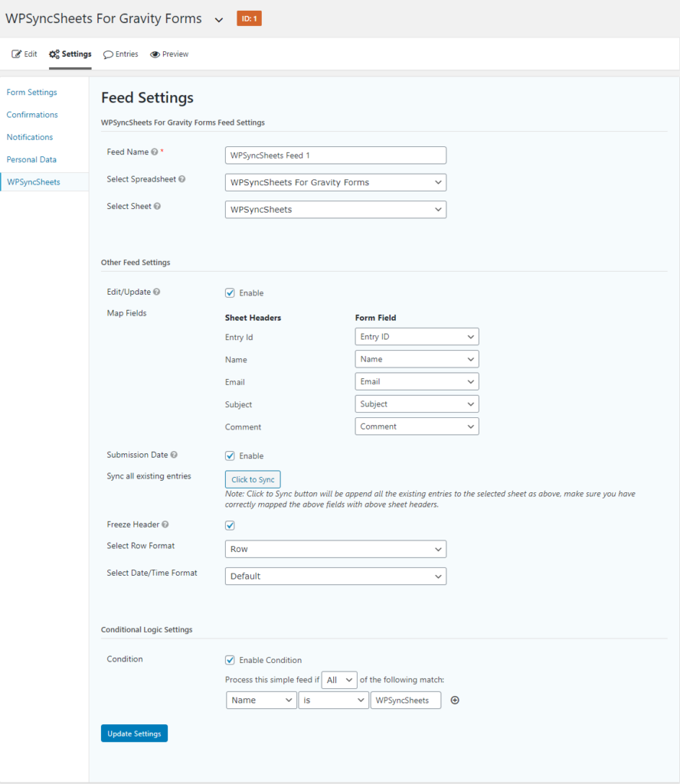Click the Sheet Headers column label
Screen dimensions: 680x784
253,318
